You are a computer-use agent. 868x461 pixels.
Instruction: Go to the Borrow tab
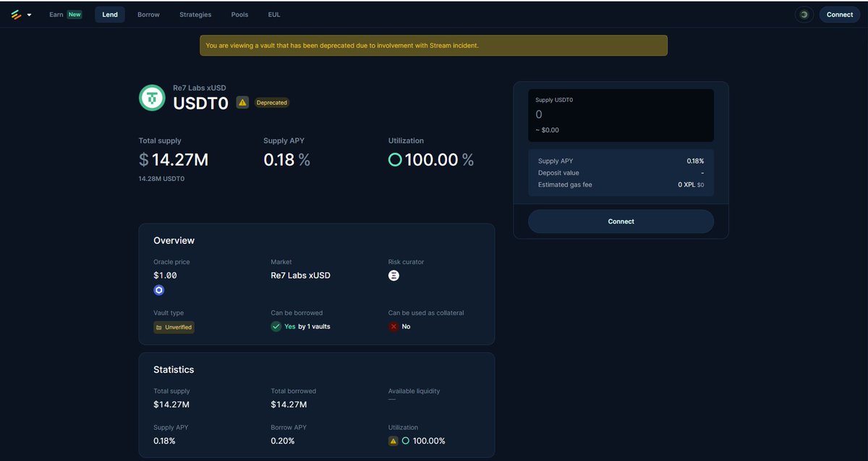[148, 14]
